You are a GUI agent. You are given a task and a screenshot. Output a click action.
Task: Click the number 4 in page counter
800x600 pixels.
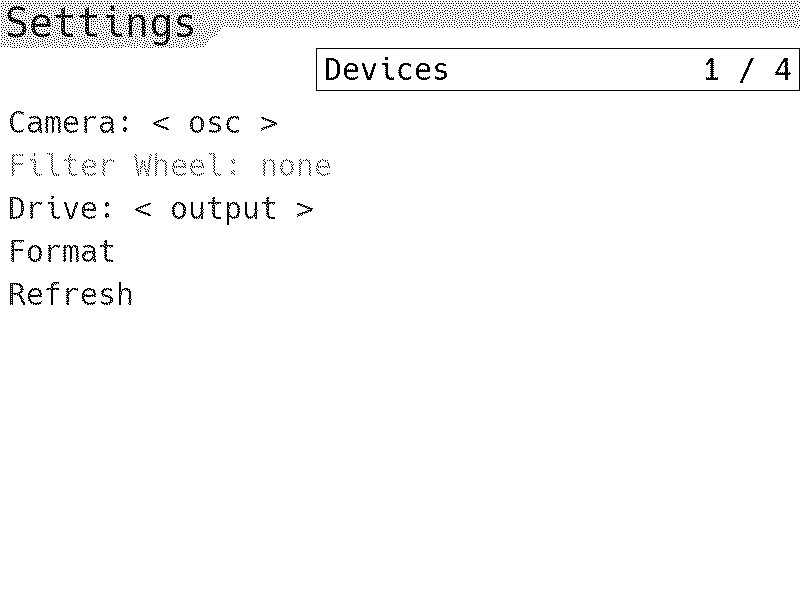[783, 69]
